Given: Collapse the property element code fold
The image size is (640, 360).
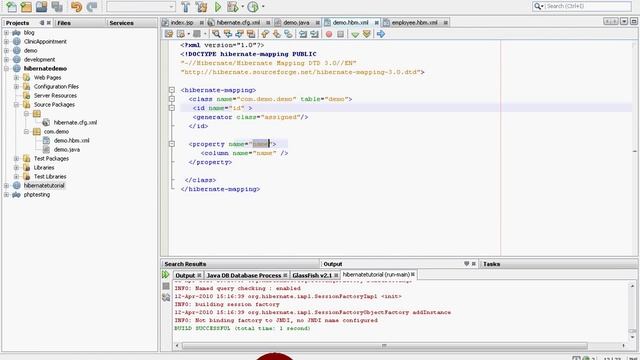Looking at the screenshot, I should point(172,144).
